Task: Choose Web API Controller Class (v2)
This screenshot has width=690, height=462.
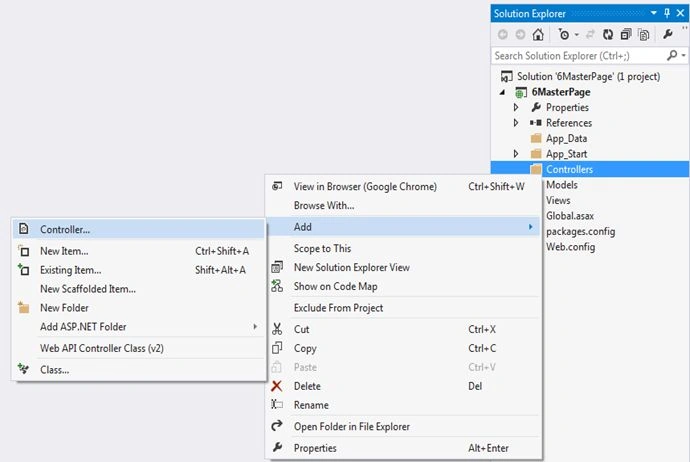Action: click(139, 348)
